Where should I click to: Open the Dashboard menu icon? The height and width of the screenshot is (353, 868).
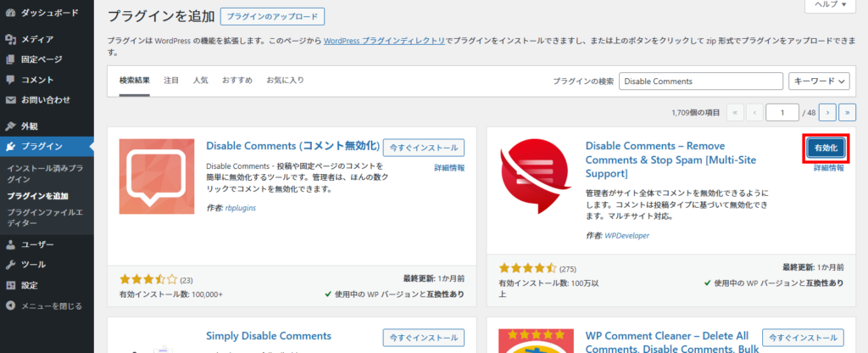click(x=10, y=13)
